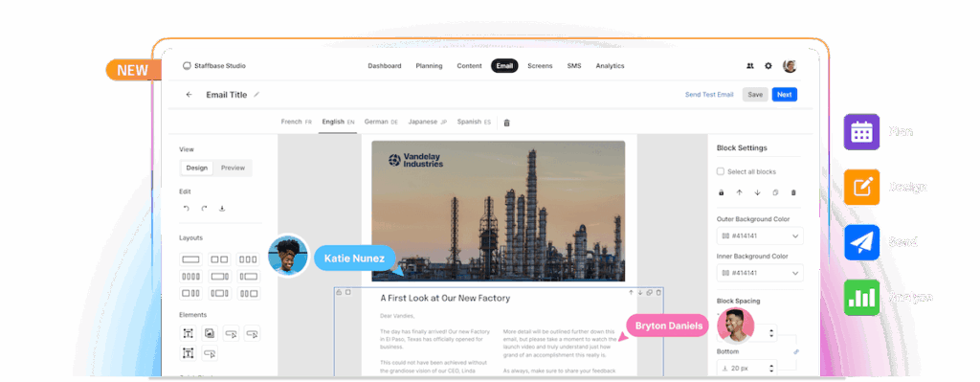Viewport: 980px width, 382px height.
Task: Switch view to Design
Action: (x=197, y=168)
